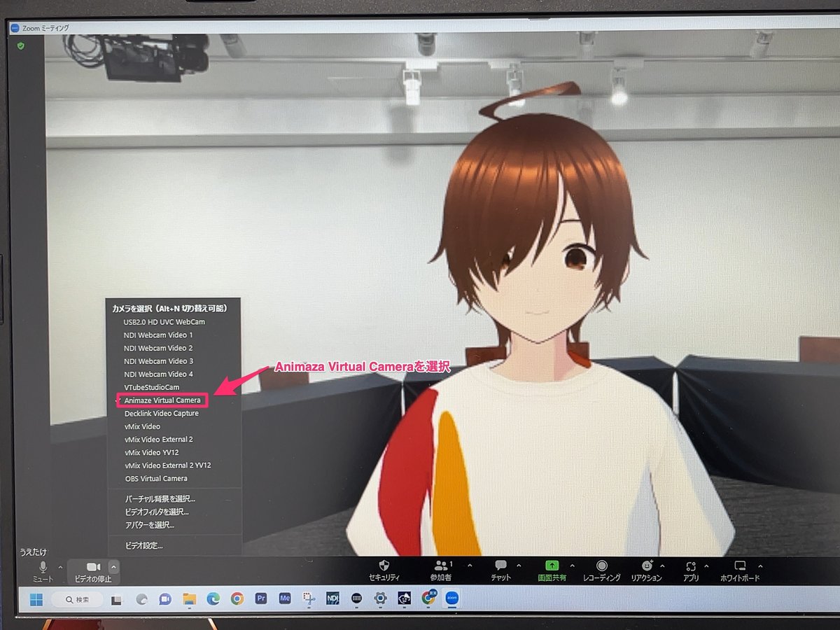Switch to Zoom app on taskbar
Viewport: 840px width, 630px height.
coord(452,599)
